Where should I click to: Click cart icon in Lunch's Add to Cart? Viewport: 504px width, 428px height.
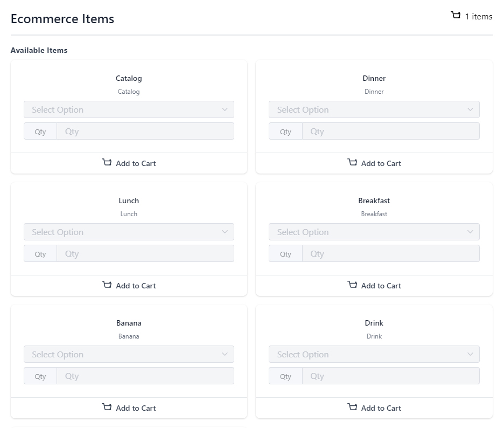tap(107, 285)
